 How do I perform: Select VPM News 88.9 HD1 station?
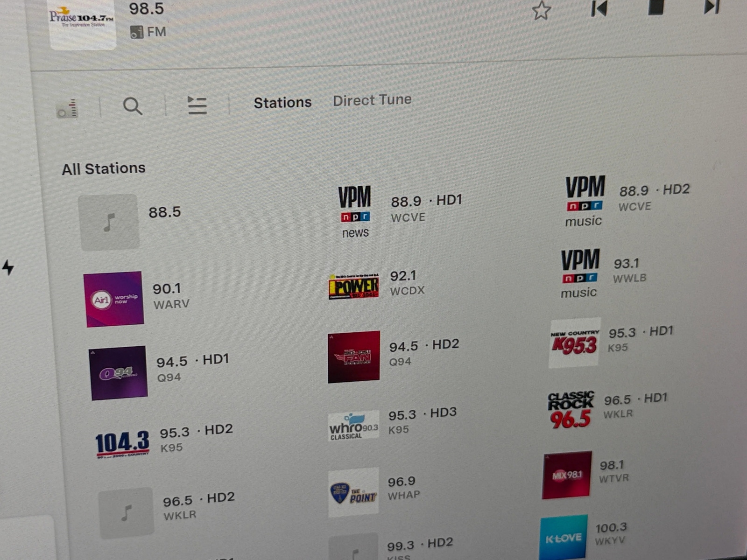[x=354, y=211]
